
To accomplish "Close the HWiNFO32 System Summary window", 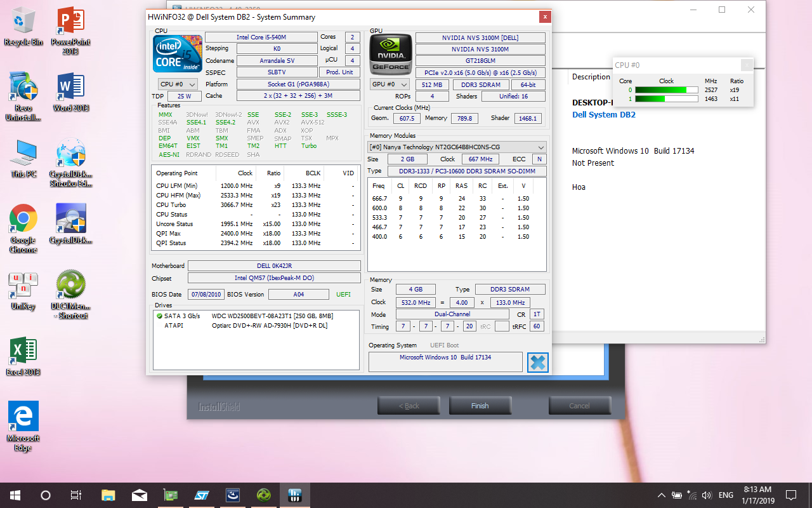I will point(544,17).
